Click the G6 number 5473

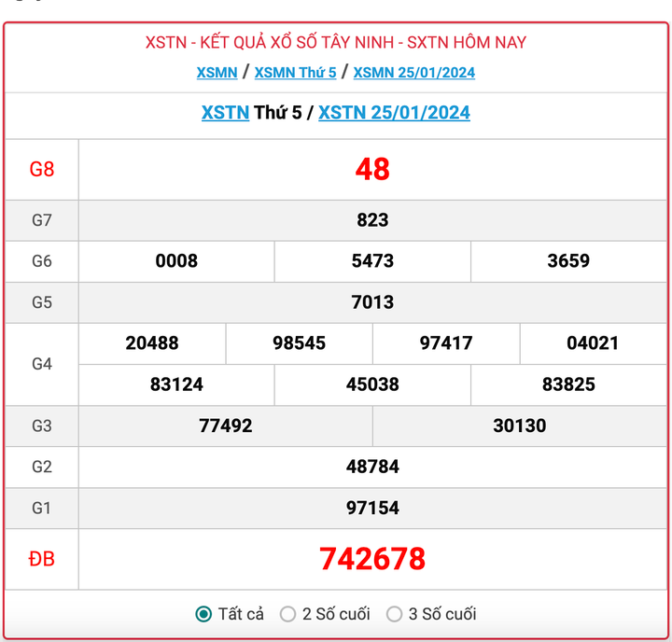(372, 261)
